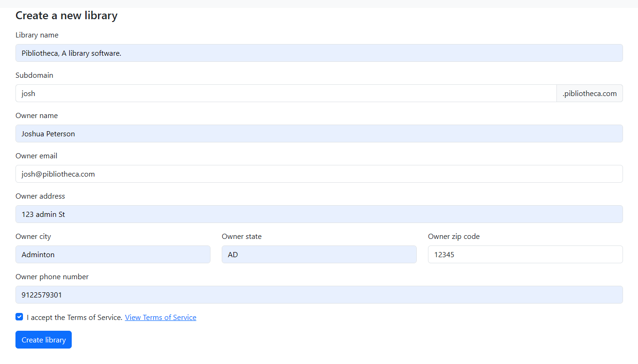Select the Owner city field containing "Adminton"
This screenshot has height=364, width=638.
pyautogui.click(x=113, y=254)
